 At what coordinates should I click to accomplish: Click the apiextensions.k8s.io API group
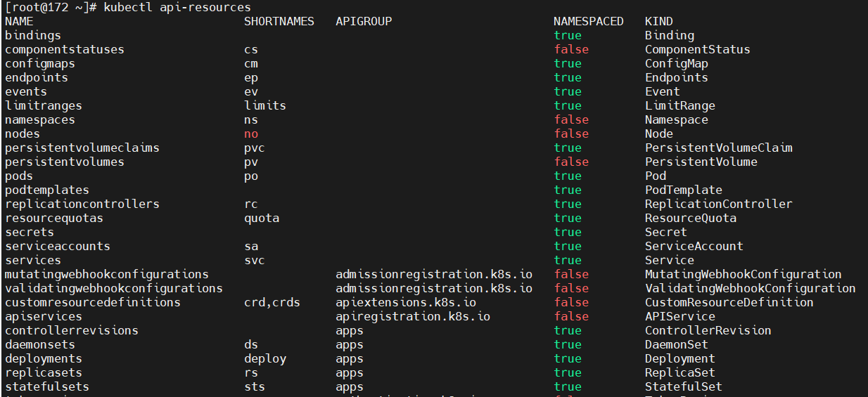point(405,302)
